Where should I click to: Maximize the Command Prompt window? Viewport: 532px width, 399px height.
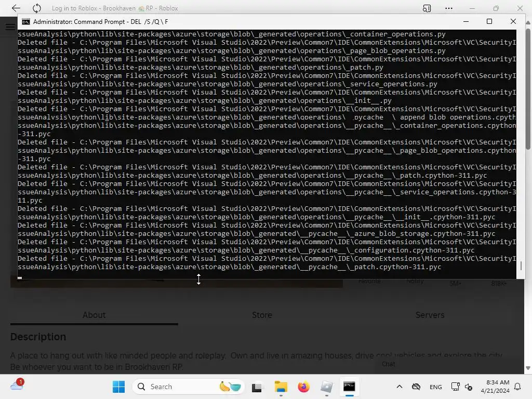489,21
